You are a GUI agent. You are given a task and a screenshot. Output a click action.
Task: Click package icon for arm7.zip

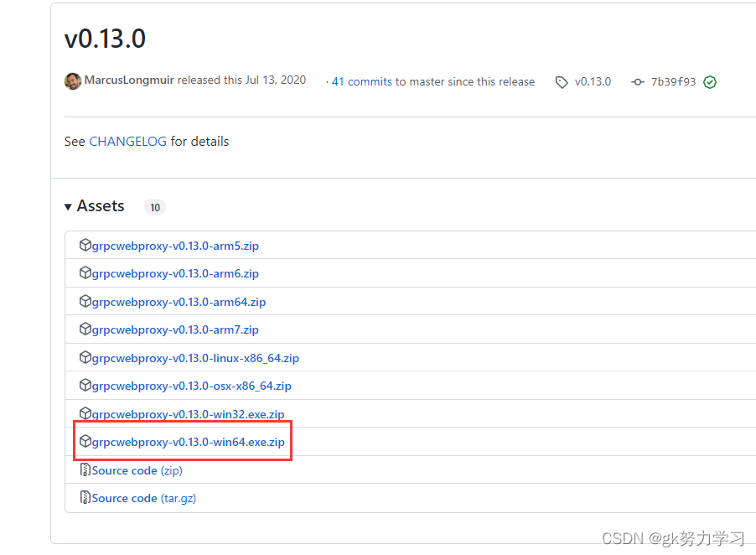tap(85, 329)
